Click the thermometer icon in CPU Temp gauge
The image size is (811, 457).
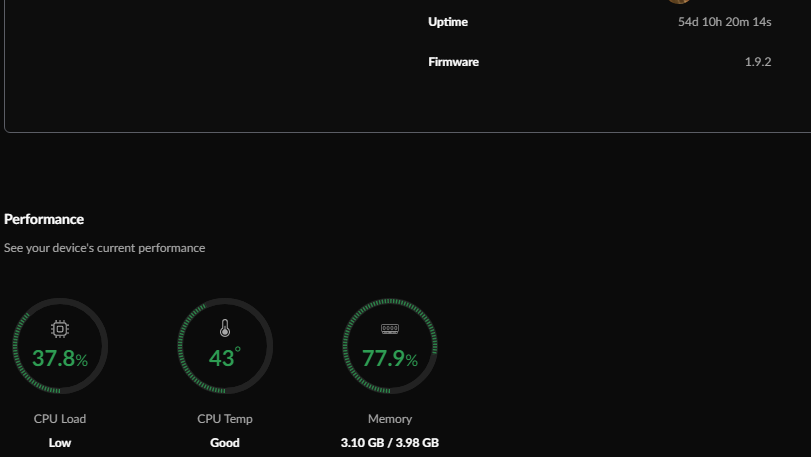pyautogui.click(x=225, y=328)
